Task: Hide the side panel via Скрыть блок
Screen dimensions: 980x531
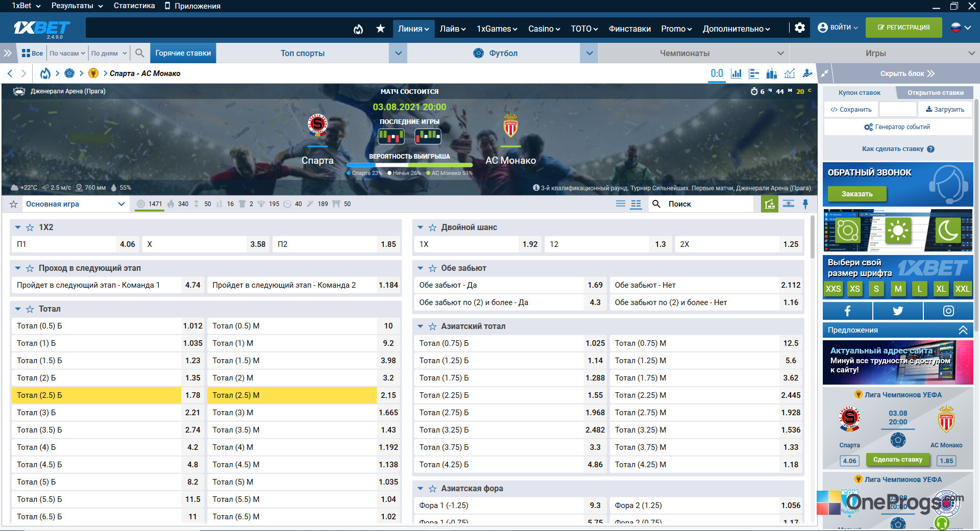Action: click(x=907, y=73)
